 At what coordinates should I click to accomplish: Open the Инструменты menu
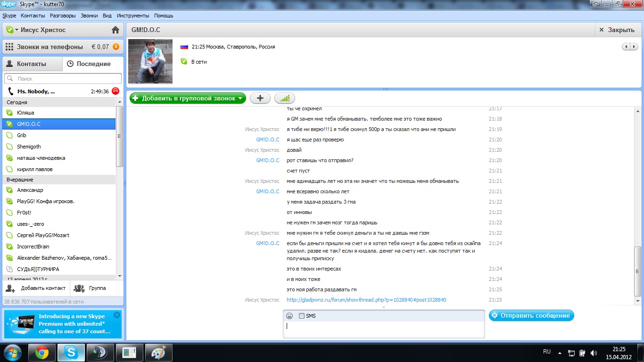click(133, 16)
